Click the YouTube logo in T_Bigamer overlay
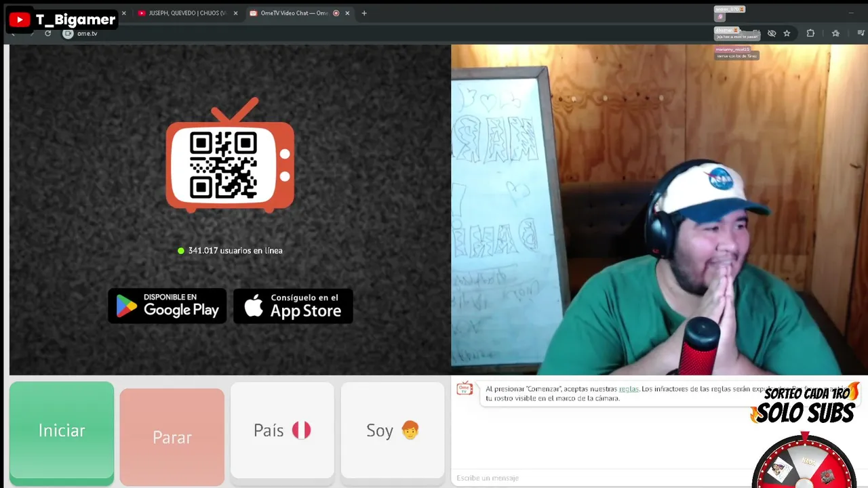 click(x=20, y=20)
